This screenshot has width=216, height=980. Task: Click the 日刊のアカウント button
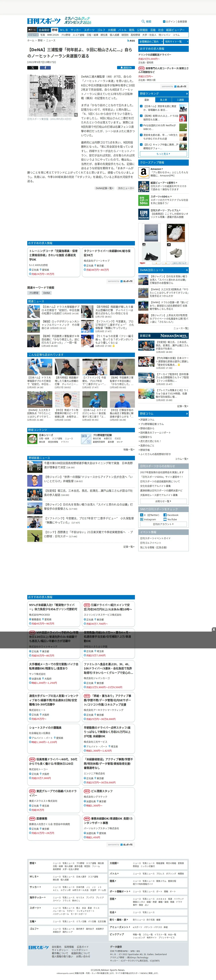(163, 524)
